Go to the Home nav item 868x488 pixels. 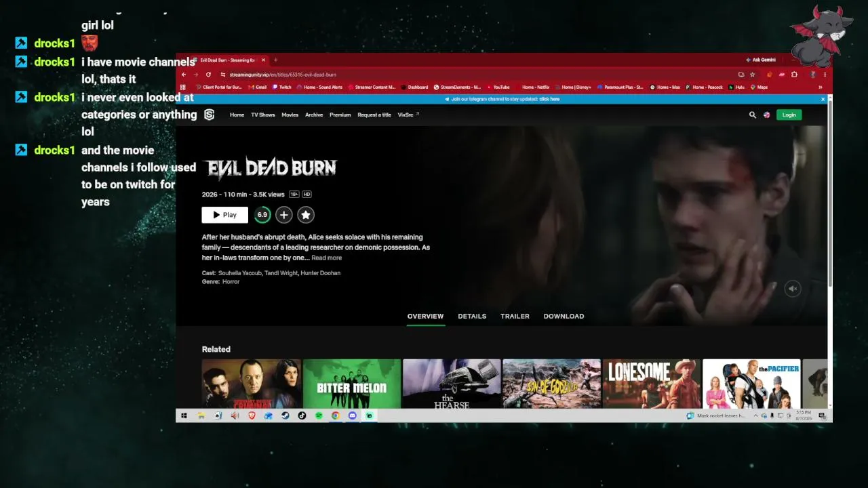237,115
